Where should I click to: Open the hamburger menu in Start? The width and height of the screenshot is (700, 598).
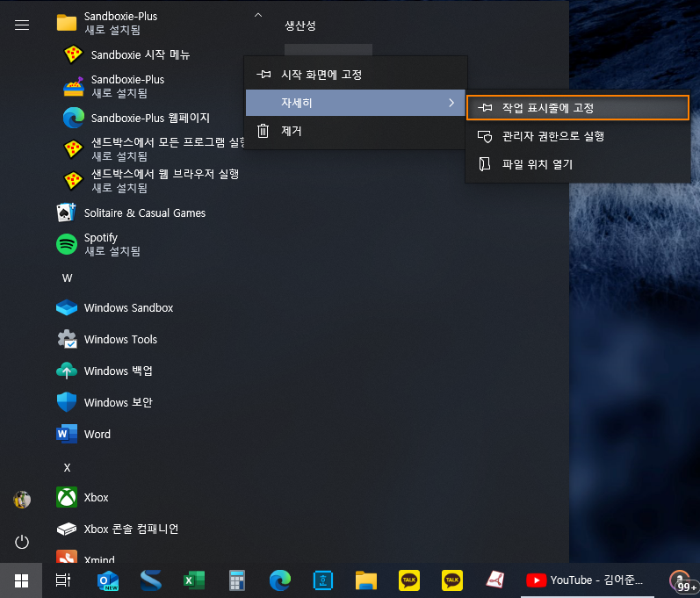[22, 25]
